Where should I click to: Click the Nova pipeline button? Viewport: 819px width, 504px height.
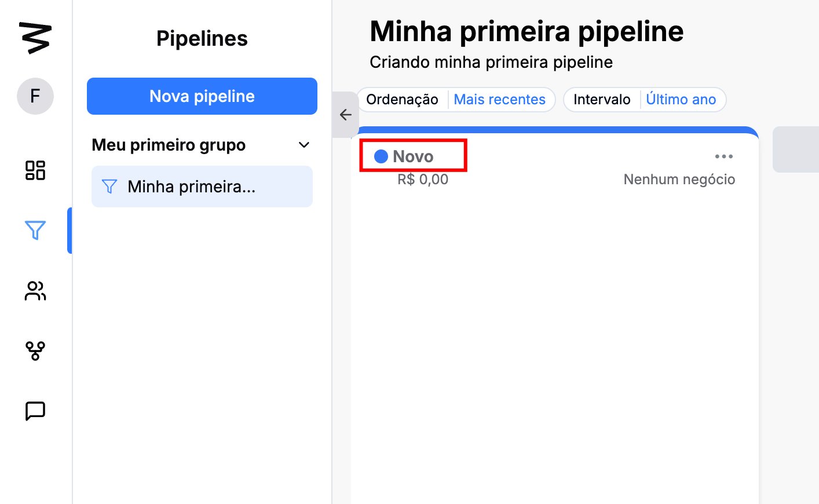202,96
